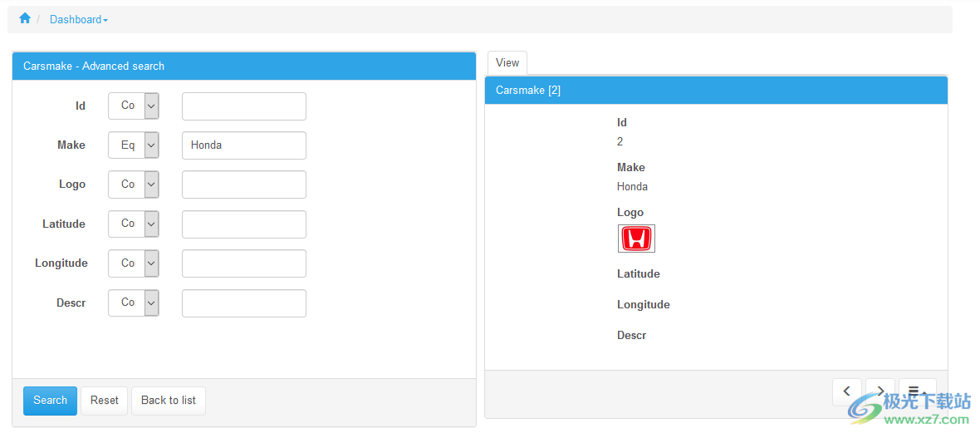Click the Latitude search input field
Screen dimensions: 980x433
(243, 224)
